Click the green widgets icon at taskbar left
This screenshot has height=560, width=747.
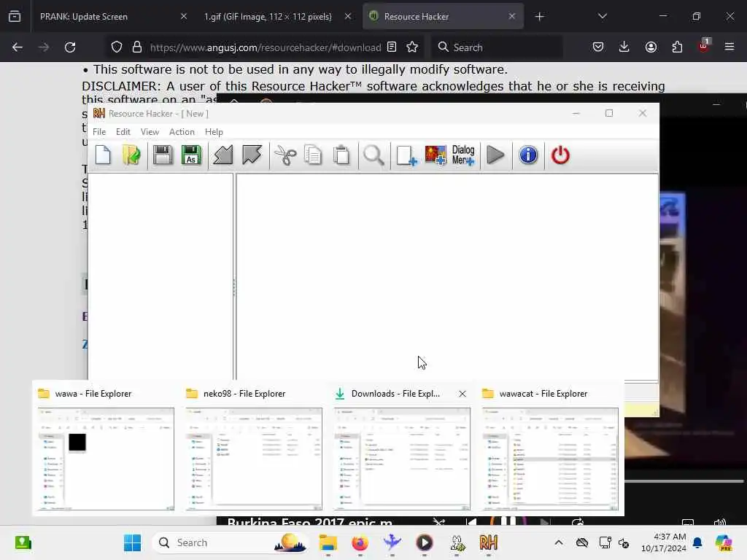pos(23,542)
